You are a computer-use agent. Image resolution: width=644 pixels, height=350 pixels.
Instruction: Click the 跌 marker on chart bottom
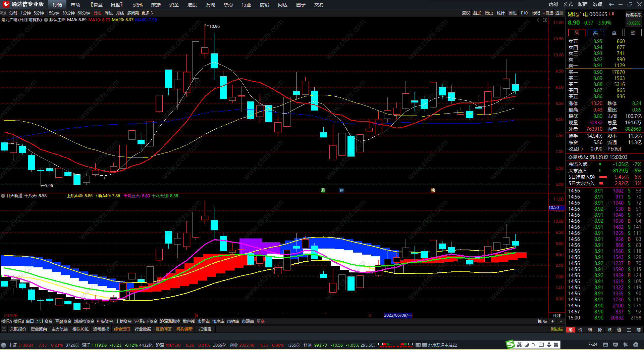[323, 190]
